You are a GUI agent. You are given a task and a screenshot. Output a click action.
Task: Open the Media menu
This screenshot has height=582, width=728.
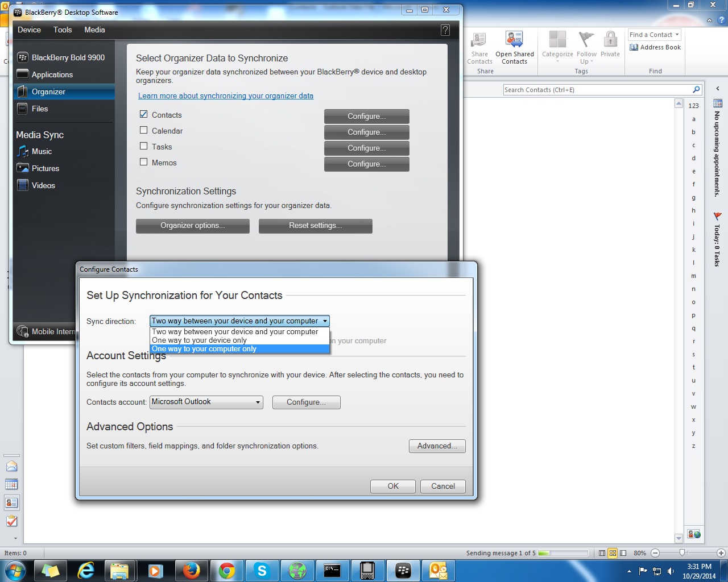[94, 30]
